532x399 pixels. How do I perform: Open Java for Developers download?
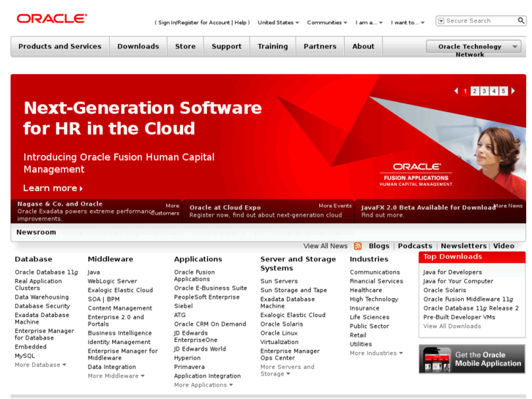(452, 272)
